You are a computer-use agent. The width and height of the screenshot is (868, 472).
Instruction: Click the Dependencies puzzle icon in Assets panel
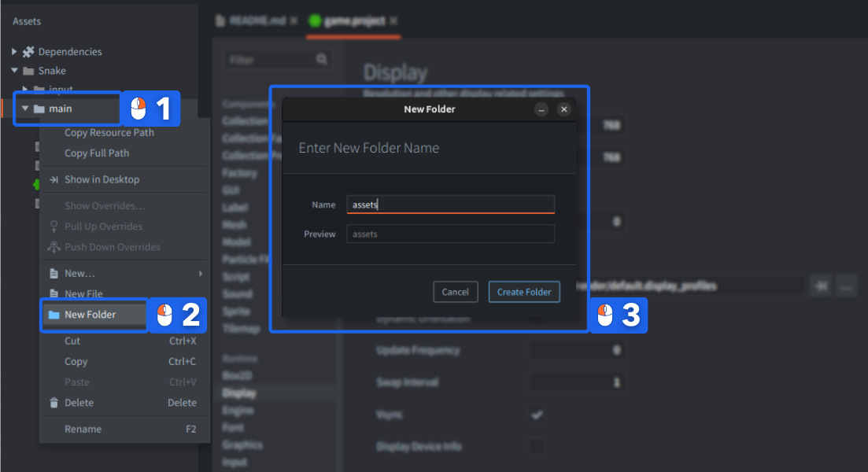tap(28, 51)
